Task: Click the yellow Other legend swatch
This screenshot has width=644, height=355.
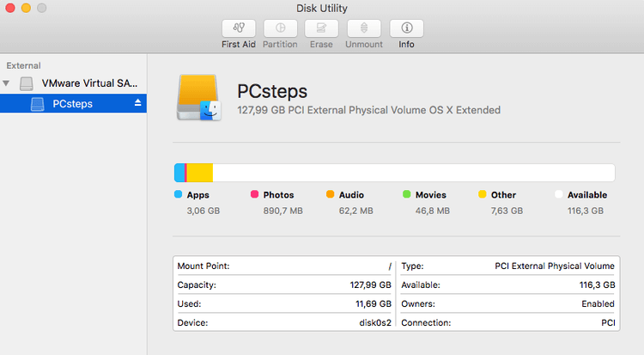Action: 482,195
